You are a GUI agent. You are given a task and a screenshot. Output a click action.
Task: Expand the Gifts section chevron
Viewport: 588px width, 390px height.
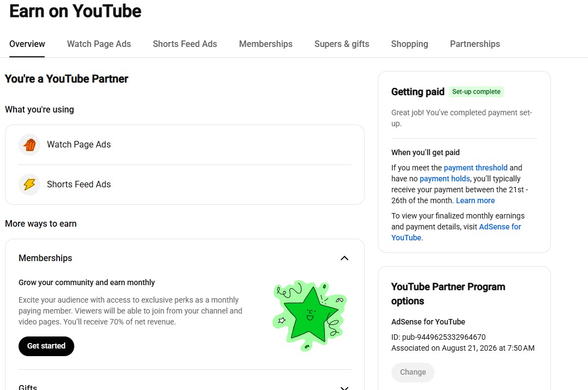pos(345,387)
